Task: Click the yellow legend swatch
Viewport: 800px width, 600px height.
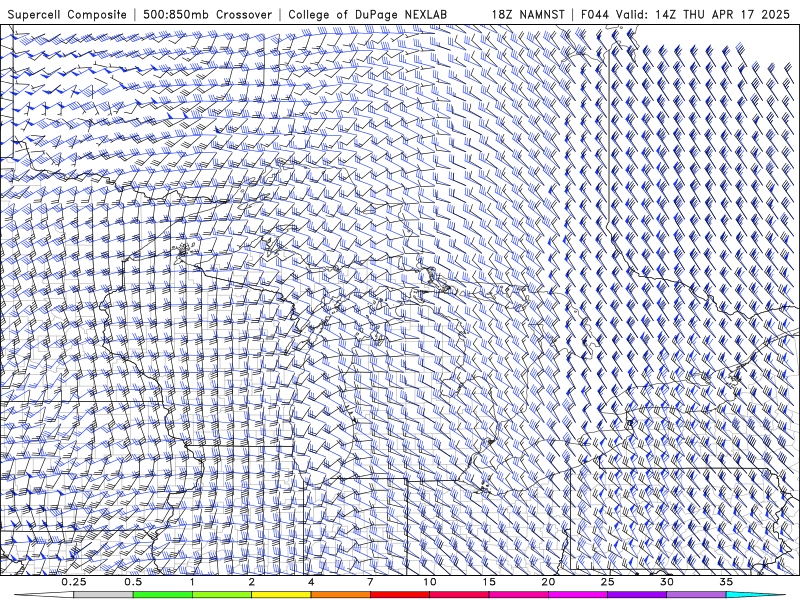Action: [281, 595]
